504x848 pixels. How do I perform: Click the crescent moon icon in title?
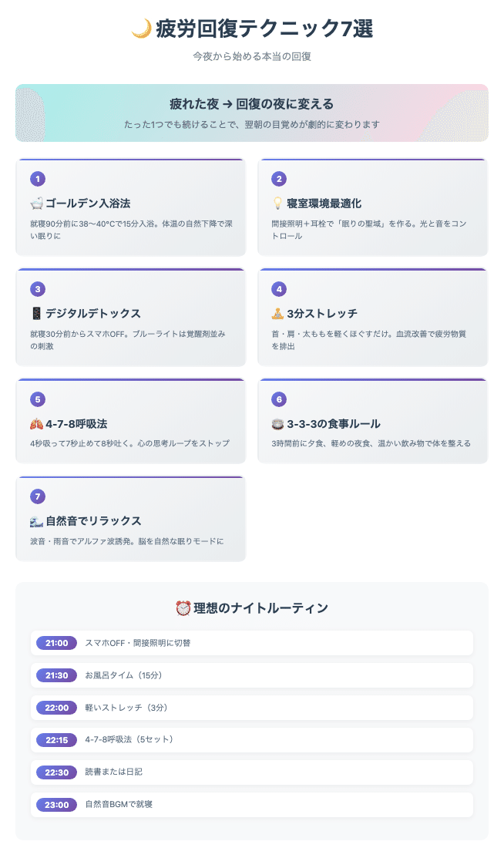click(x=141, y=29)
